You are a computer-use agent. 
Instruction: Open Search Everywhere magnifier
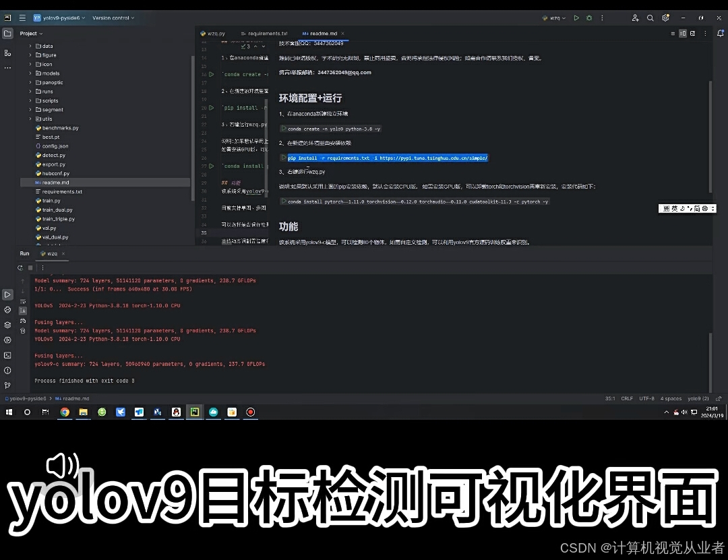[x=650, y=18]
